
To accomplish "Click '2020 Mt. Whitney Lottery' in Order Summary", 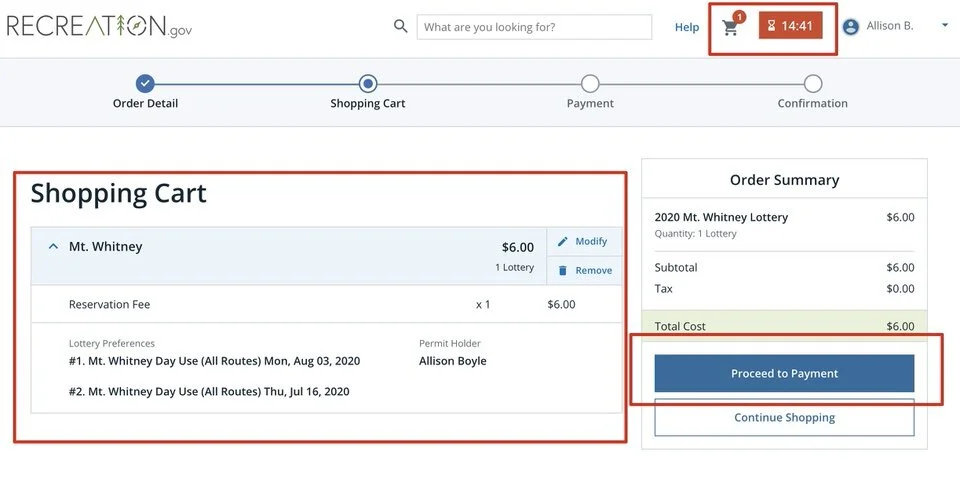I will click(x=721, y=217).
